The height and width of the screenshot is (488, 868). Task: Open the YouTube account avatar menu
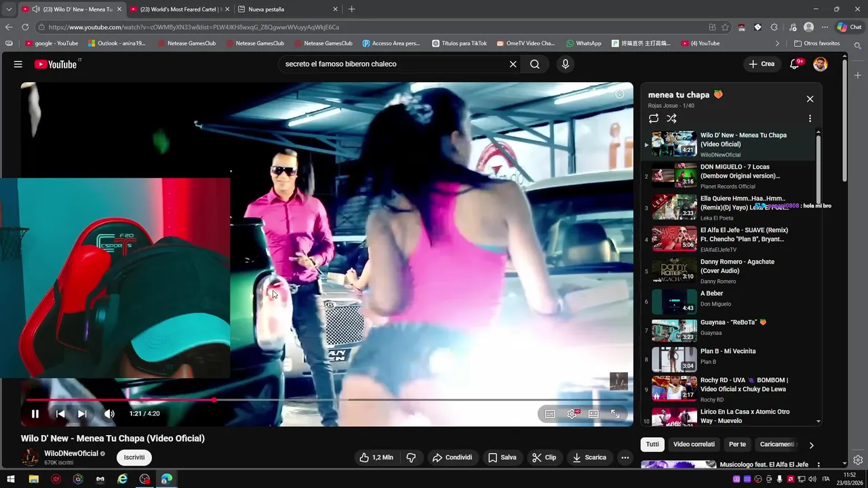(x=821, y=64)
